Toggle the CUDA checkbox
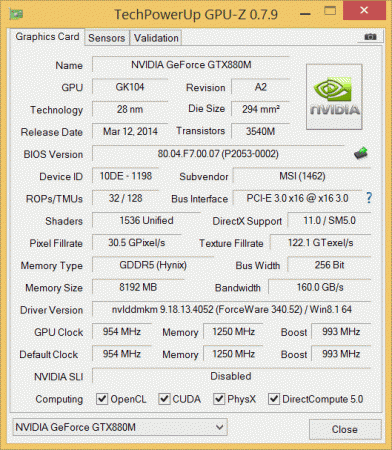Viewport: 392px width, 450px height. click(164, 399)
